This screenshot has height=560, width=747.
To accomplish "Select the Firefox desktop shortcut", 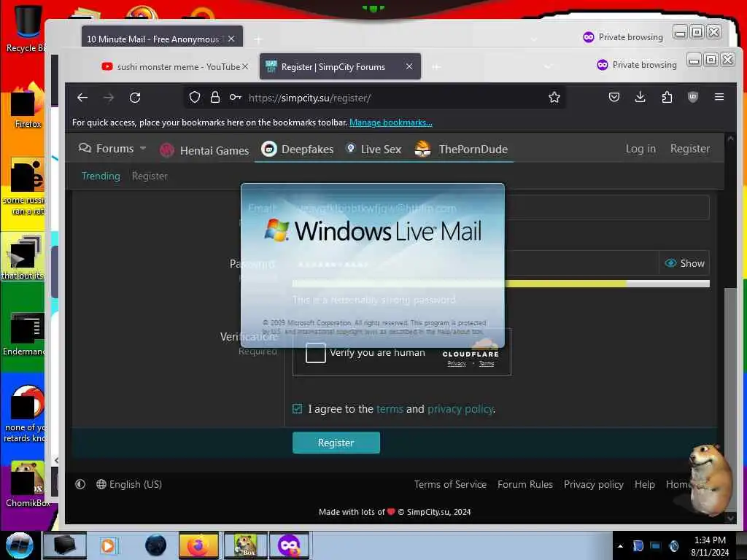I will 28,104.
